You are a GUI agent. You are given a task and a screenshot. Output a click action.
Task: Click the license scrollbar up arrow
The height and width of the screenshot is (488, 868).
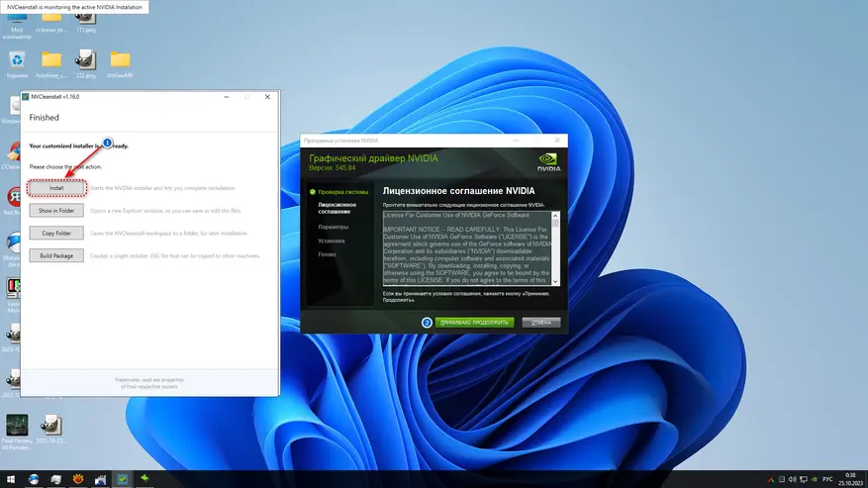pos(556,215)
